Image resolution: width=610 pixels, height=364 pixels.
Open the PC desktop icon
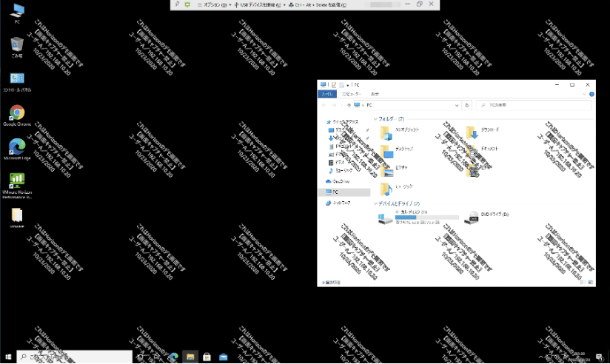click(17, 13)
